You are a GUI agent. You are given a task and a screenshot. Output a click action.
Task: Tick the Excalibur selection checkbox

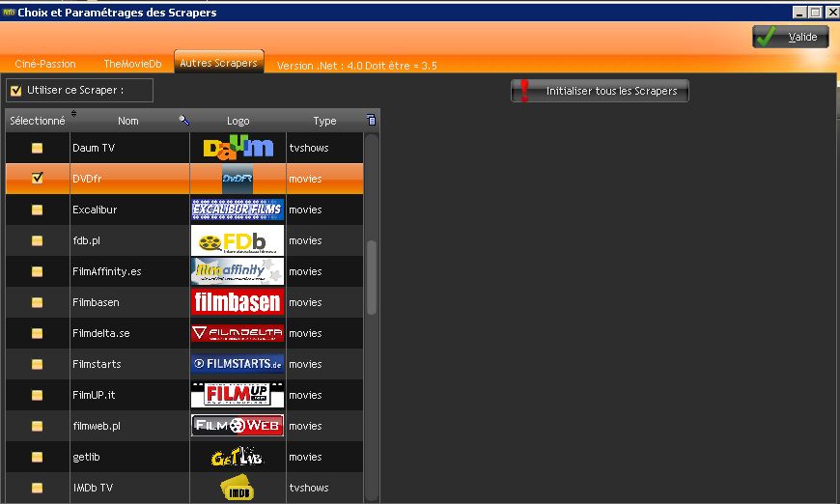[x=37, y=210]
